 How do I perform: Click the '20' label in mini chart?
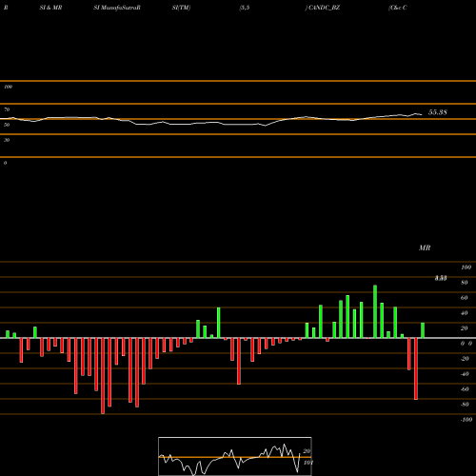click(x=307, y=451)
